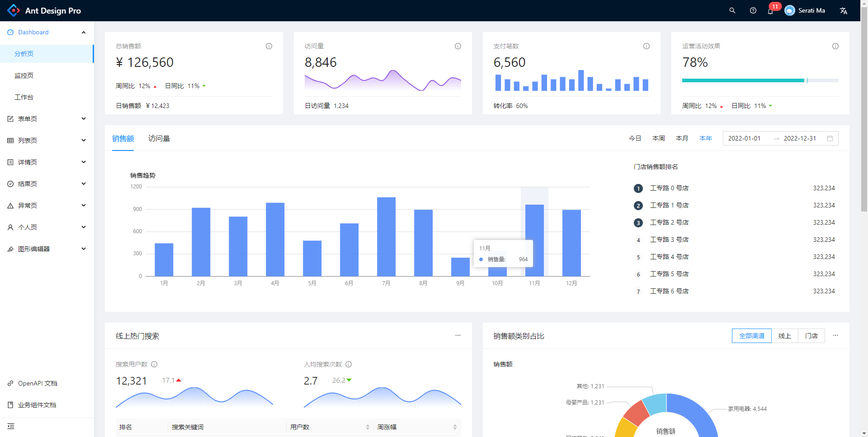The width and height of the screenshot is (868, 437).
Task: Click the Dashboard menu icon
Action: [10, 32]
